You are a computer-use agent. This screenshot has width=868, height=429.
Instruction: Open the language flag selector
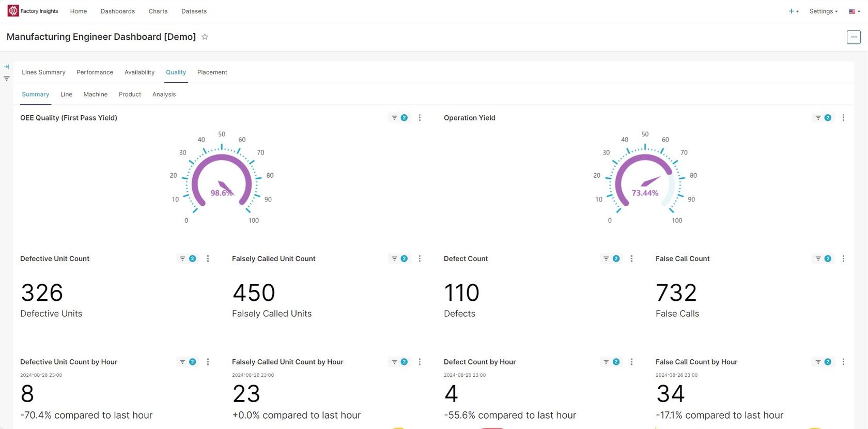coord(854,11)
